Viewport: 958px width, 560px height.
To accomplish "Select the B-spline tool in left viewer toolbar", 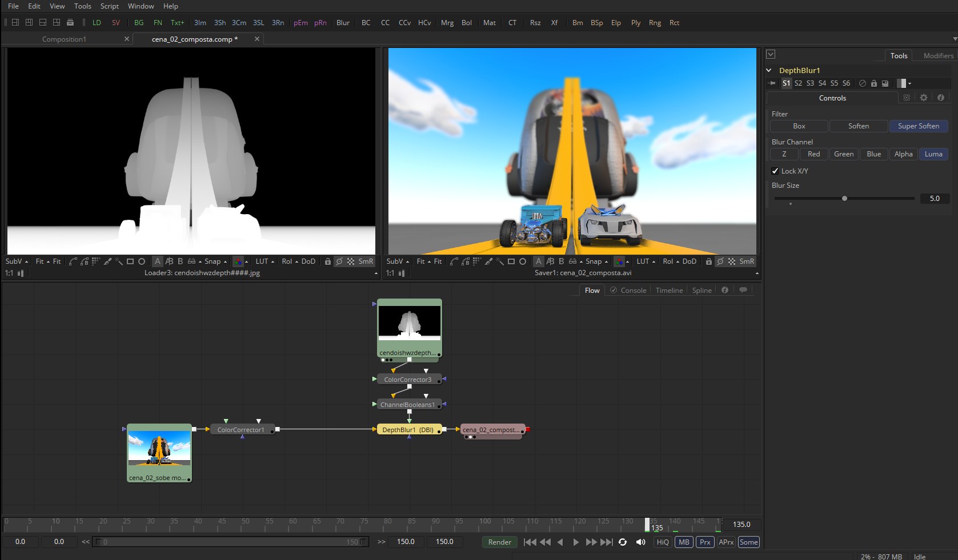I will click(85, 261).
